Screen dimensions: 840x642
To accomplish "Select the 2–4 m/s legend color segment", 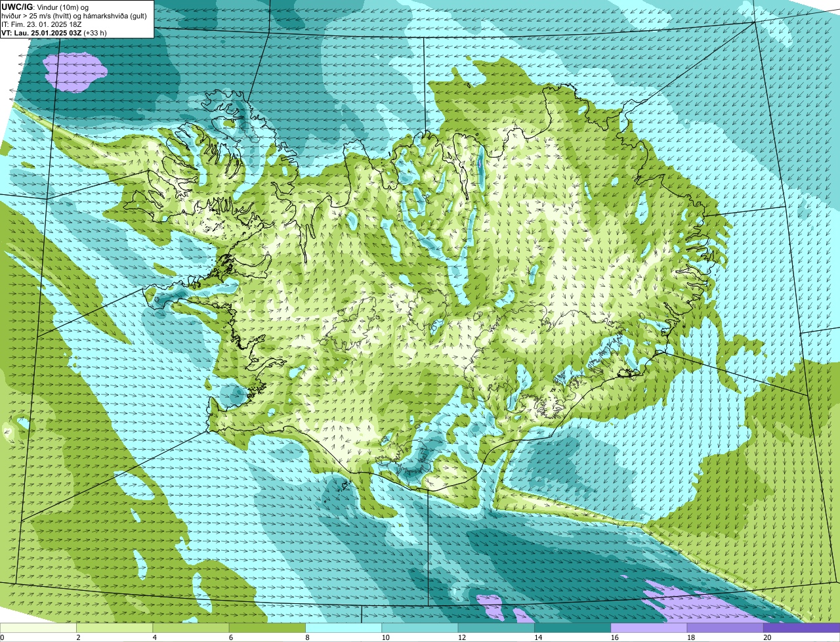I will [x=114, y=628].
